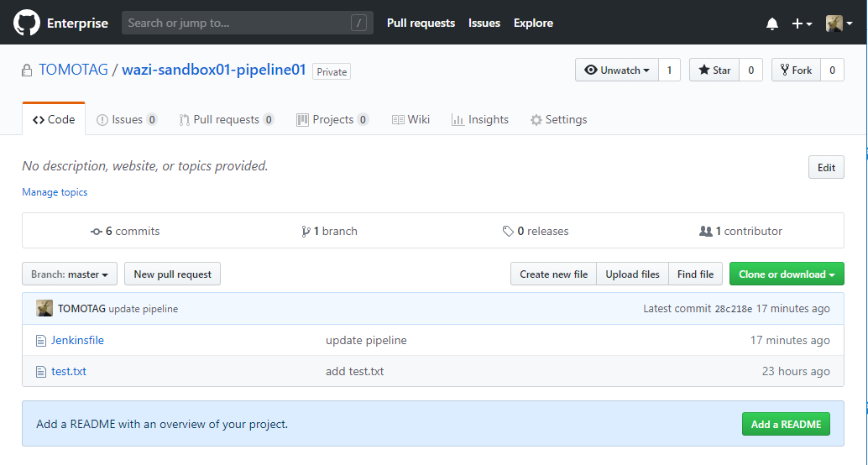Image resolution: width=868 pixels, height=465 pixels.
Task: Click Upload files button
Action: pyautogui.click(x=632, y=274)
